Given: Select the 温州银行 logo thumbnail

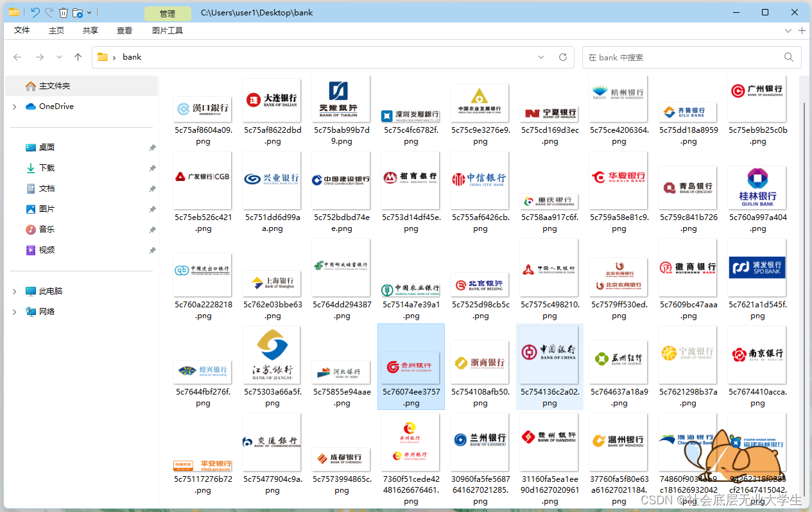Looking at the screenshot, I should point(619,442).
